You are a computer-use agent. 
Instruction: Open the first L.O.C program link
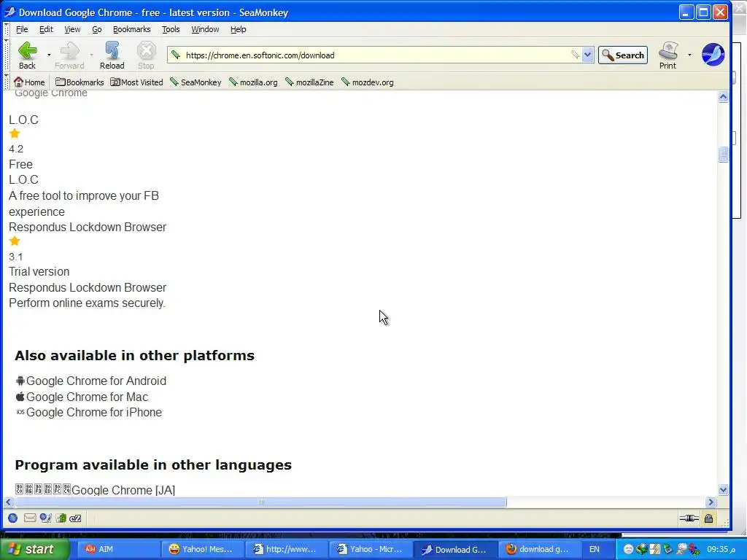pos(23,120)
